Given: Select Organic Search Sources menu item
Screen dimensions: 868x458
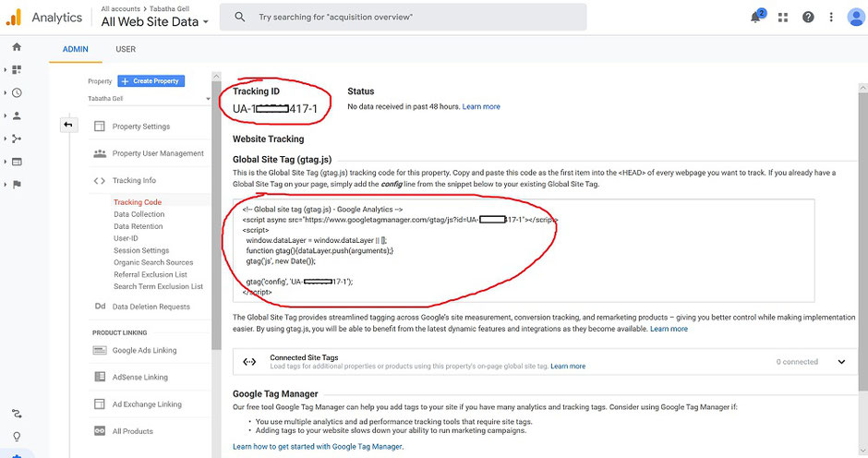Looking at the screenshot, I should (x=153, y=262).
